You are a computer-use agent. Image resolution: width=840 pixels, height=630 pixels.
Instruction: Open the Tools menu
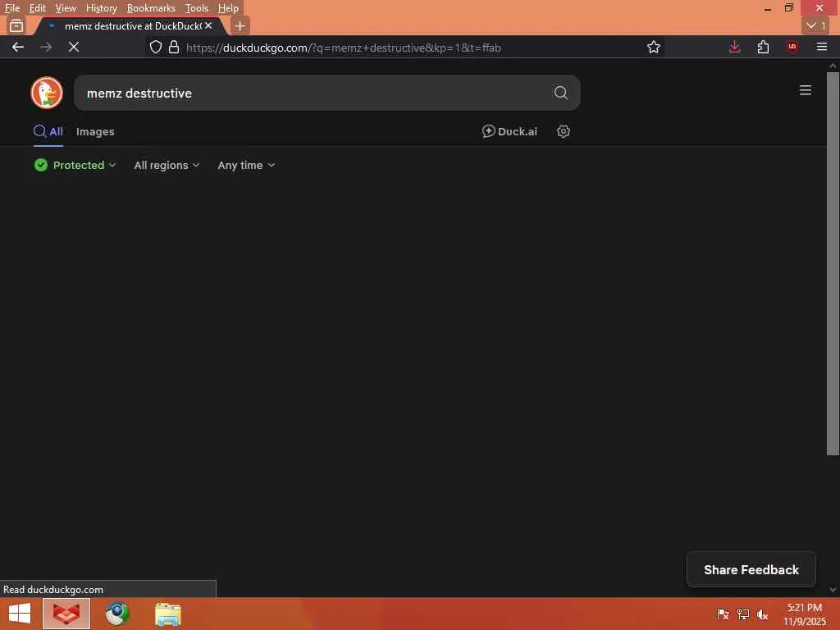197,8
